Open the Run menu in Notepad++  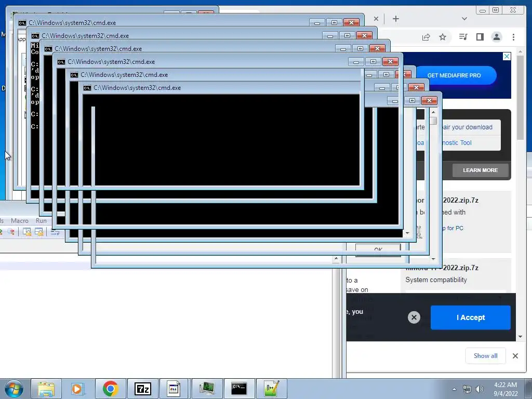tap(41, 220)
